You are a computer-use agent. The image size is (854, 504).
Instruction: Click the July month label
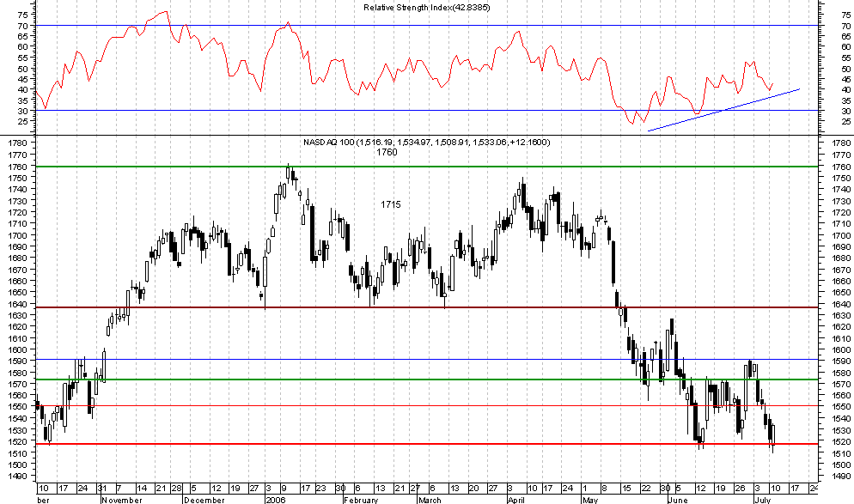(763, 500)
